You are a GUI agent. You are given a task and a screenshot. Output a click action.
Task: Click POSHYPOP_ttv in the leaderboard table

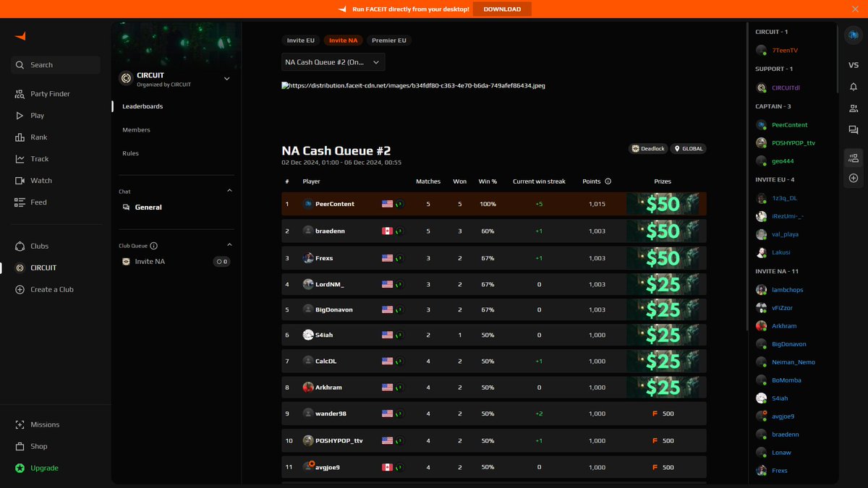pyautogui.click(x=339, y=440)
